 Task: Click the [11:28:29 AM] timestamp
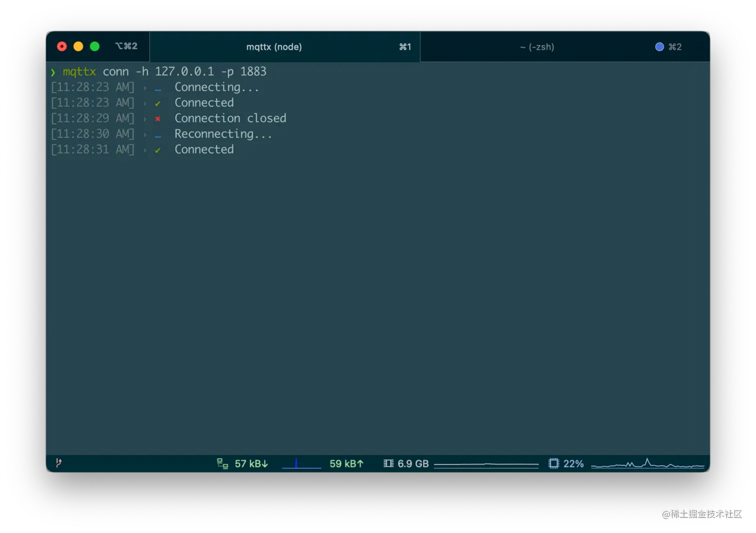pyautogui.click(x=92, y=118)
